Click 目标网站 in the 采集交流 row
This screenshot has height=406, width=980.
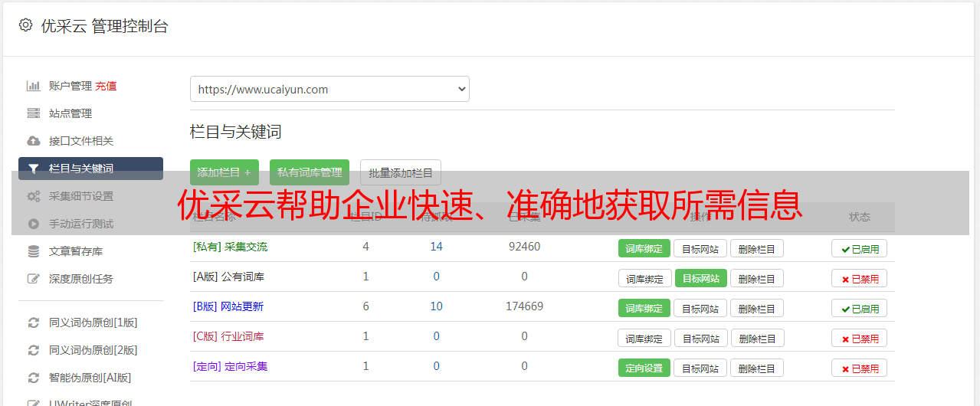pyautogui.click(x=700, y=248)
